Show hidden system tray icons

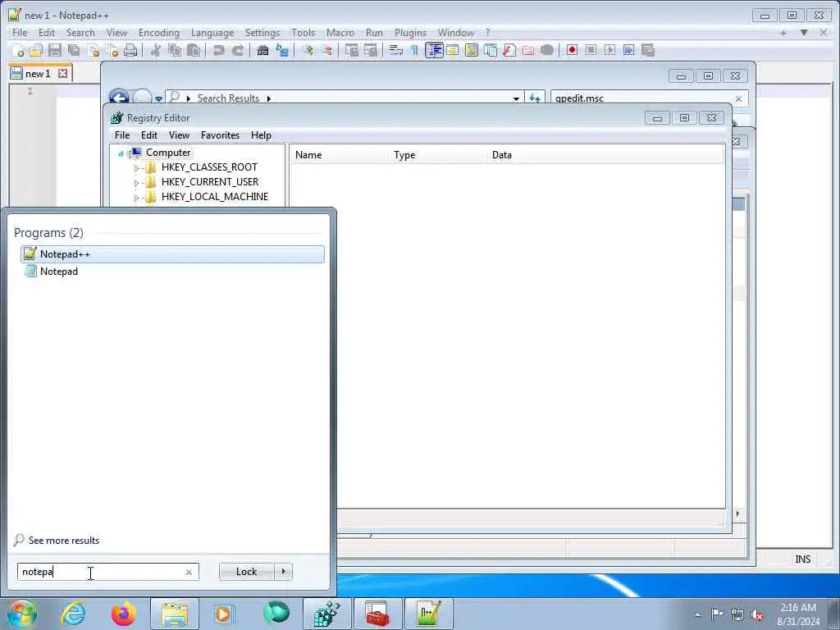point(697,614)
